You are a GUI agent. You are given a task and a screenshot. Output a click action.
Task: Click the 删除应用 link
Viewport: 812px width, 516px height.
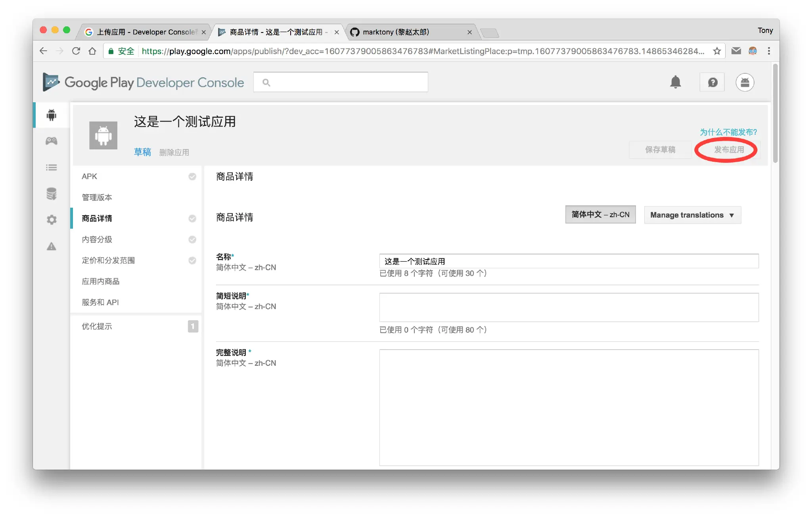174,153
